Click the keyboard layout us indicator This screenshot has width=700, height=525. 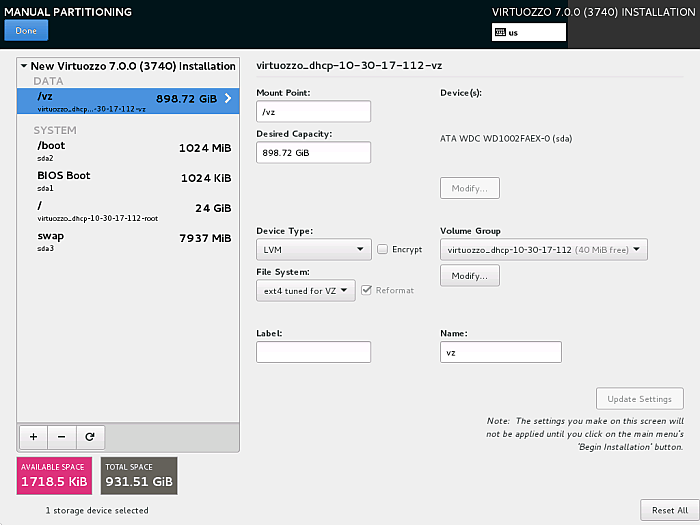(528, 32)
